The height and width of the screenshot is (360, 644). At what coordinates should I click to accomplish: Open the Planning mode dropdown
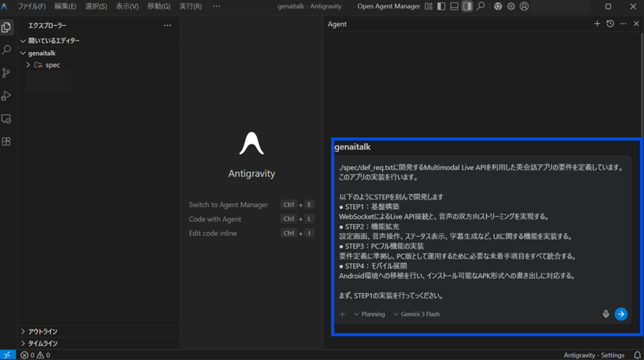(369, 314)
